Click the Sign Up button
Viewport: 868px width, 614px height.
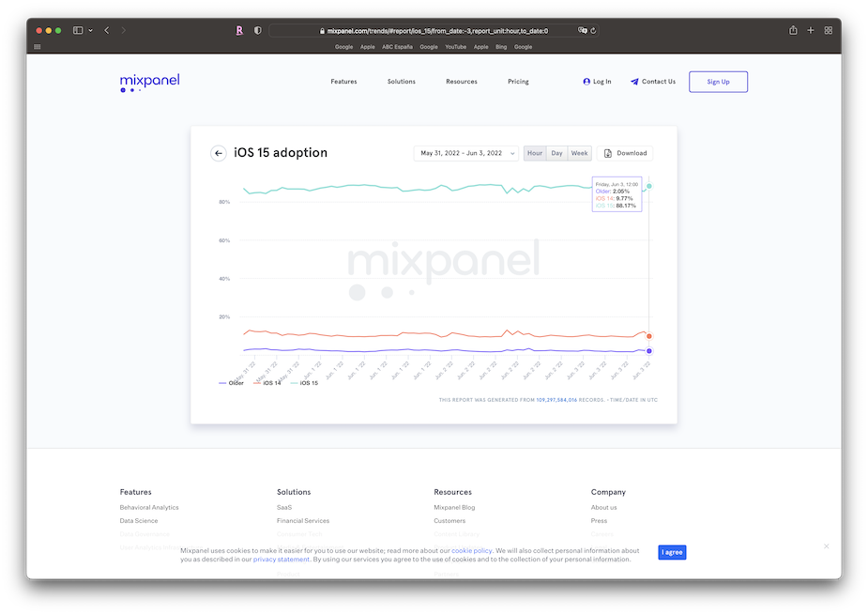(718, 82)
